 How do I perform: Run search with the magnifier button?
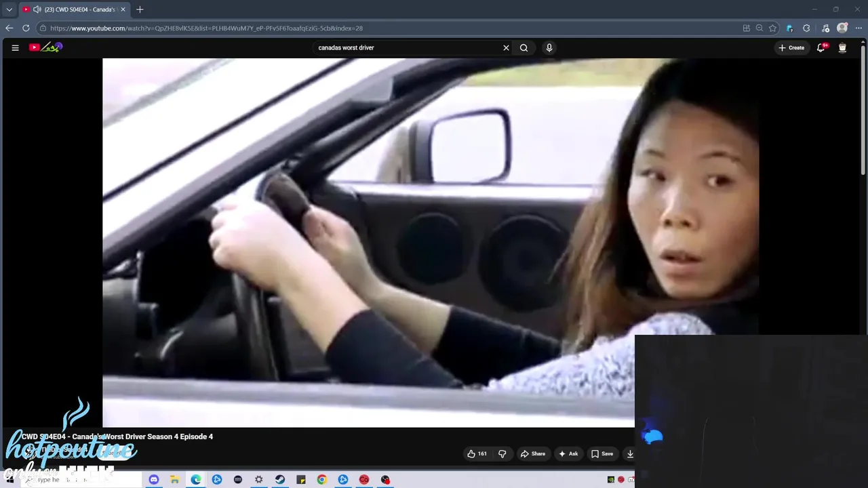pyautogui.click(x=524, y=47)
